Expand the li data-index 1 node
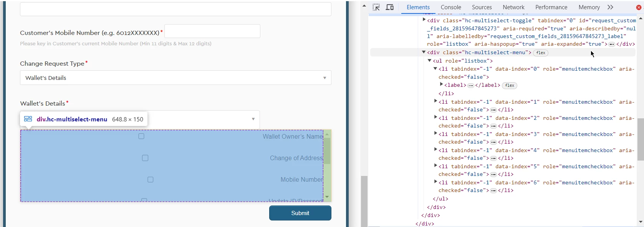 [x=435, y=101]
